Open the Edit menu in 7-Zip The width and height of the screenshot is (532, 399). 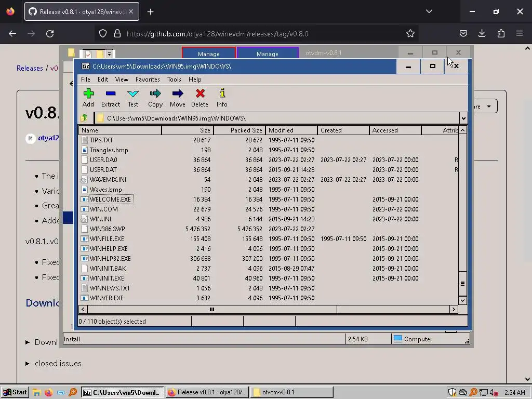tap(103, 79)
